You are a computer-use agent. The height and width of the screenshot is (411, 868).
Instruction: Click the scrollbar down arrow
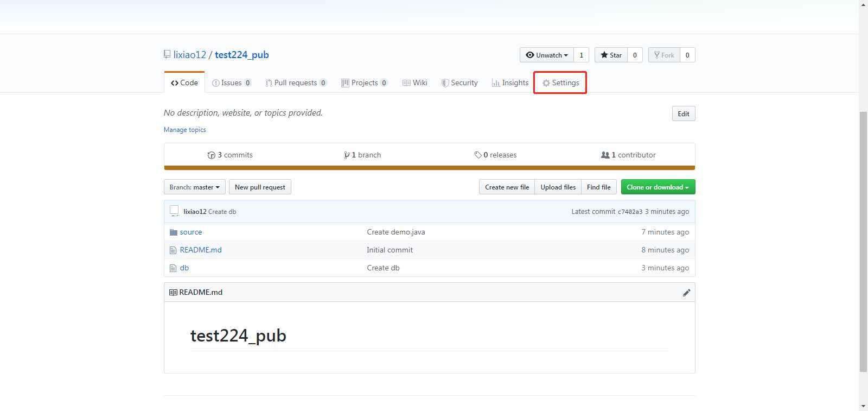863,406
